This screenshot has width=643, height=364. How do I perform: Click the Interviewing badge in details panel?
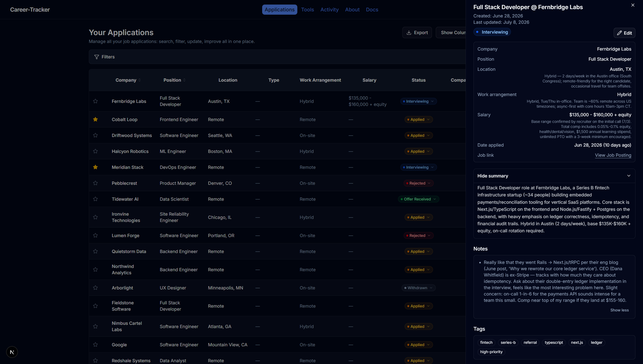[x=492, y=32]
